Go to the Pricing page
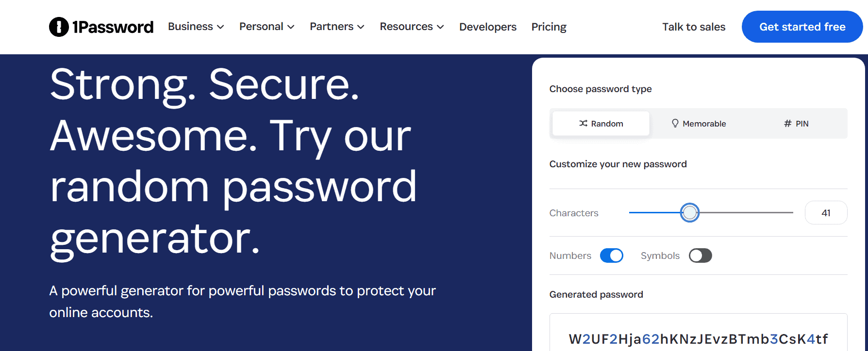This screenshot has width=868, height=351. (x=549, y=27)
